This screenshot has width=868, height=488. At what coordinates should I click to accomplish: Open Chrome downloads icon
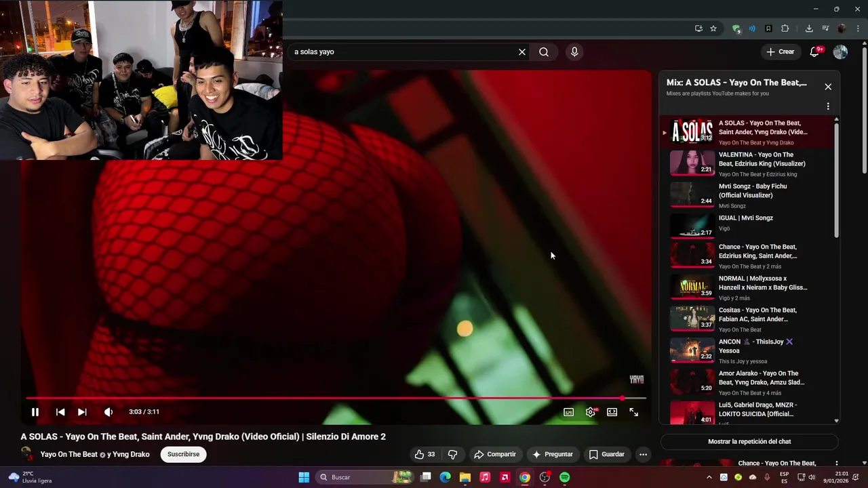pos(809,28)
